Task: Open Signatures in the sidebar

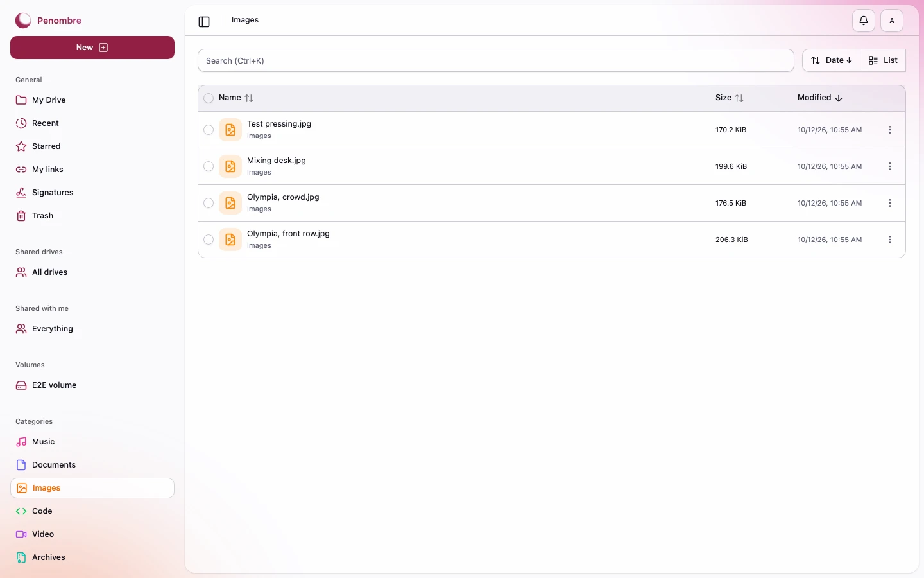Action: (x=92, y=193)
